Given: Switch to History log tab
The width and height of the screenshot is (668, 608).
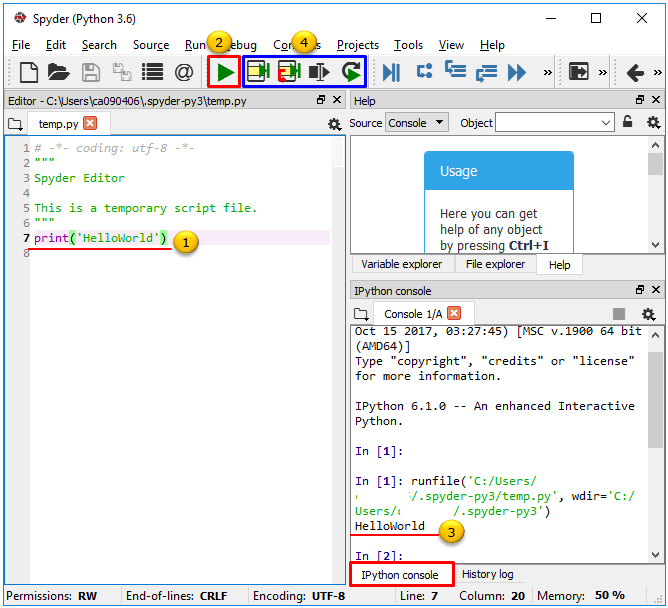Looking at the screenshot, I should (487, 574).
